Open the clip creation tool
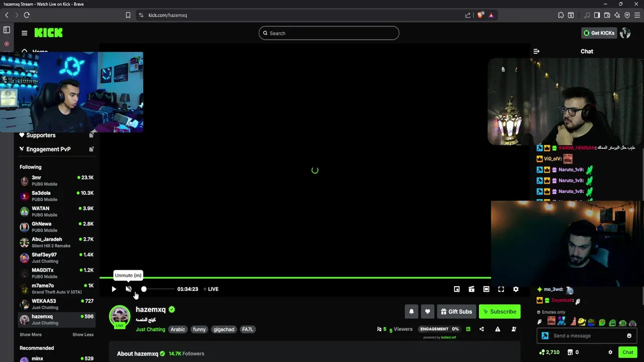 click(x=471, y=289)
